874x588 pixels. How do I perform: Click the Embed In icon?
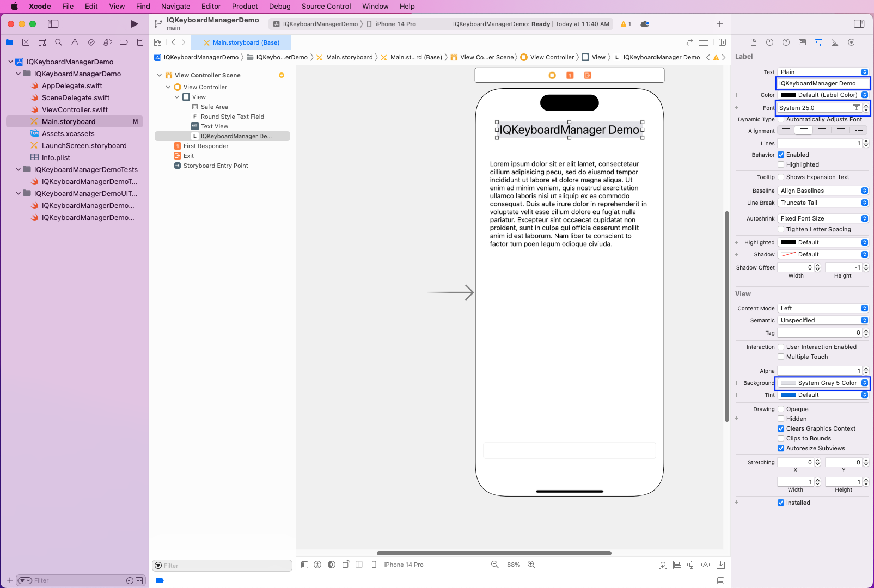click(720, 565)
